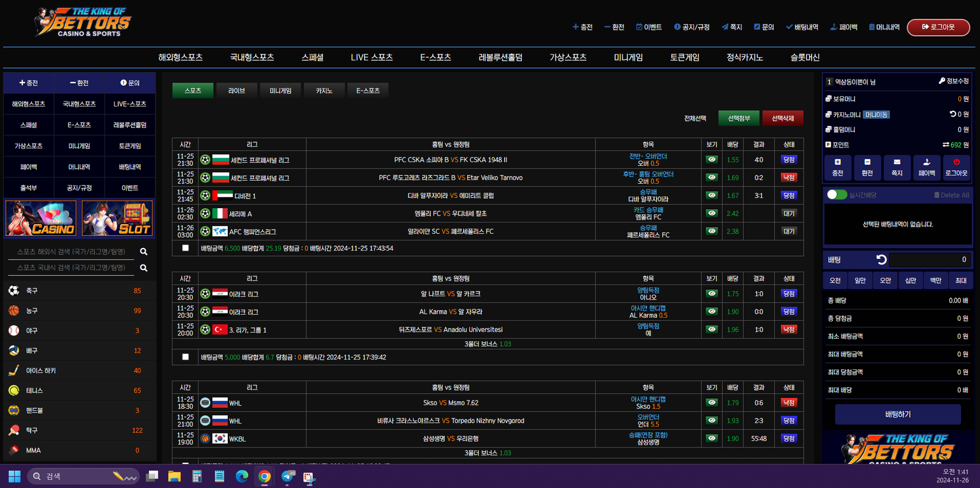Expand the 탁구 category with 122 matches
Screen dimensions: 980x488
click(32, 430)
